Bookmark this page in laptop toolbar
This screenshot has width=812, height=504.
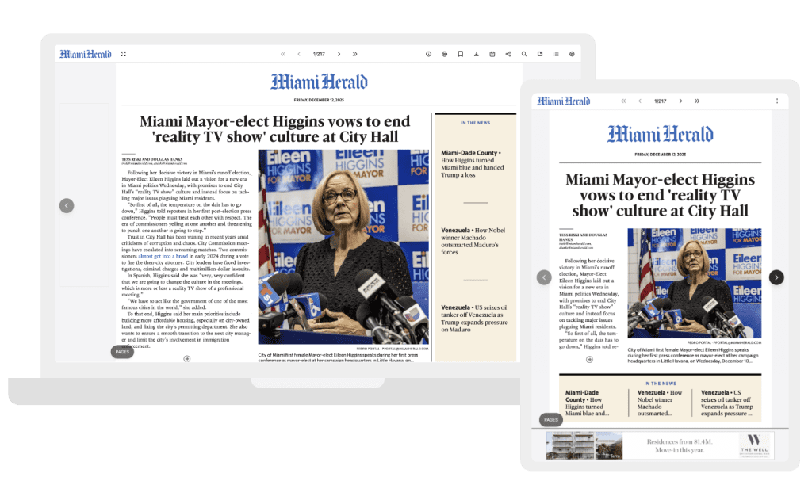tap(461, 54)
